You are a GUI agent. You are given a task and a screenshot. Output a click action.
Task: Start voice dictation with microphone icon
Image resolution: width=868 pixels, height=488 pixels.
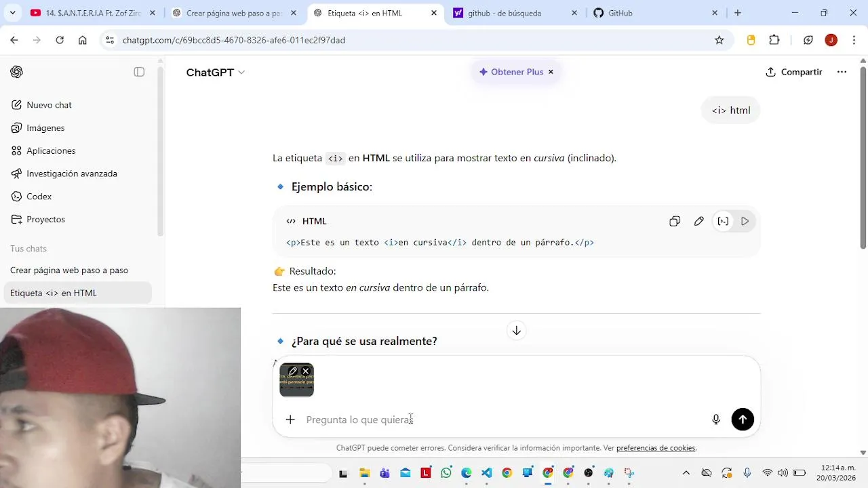716,420
